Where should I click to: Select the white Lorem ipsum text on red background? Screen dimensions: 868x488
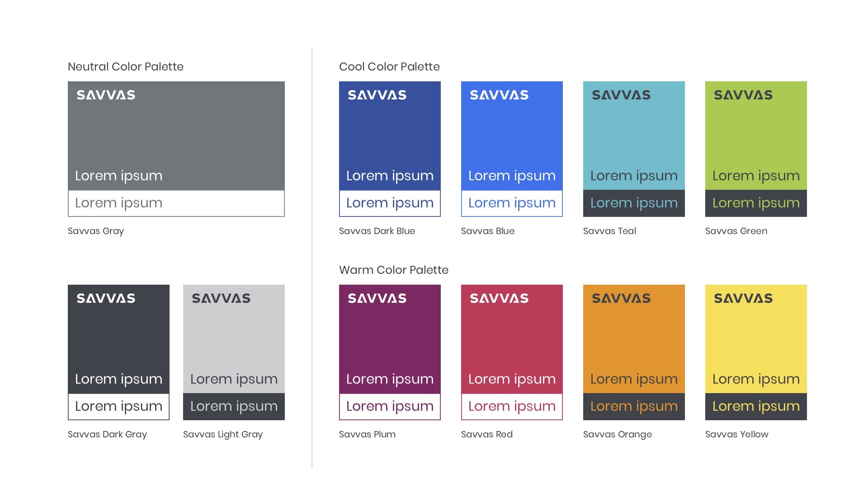pyautogui.click(x=512, y=380)
